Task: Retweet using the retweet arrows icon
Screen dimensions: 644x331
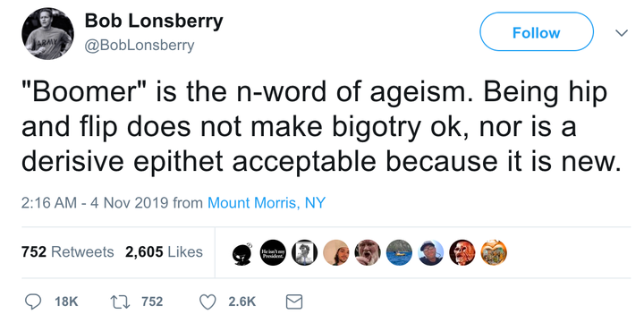Action: tap(119, 301)
